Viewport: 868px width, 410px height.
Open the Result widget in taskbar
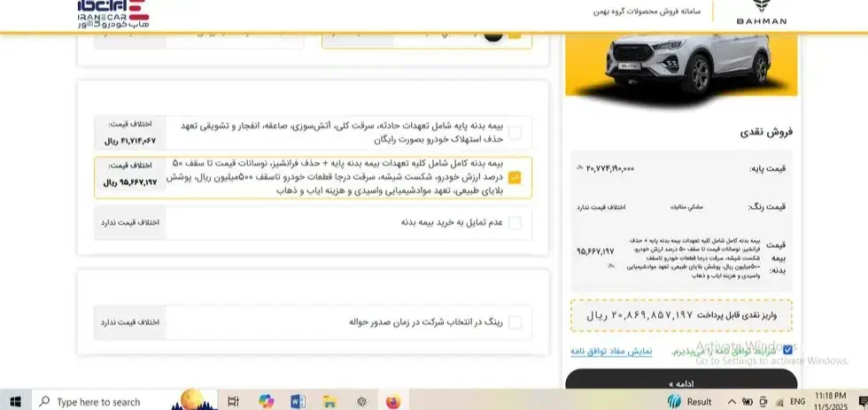(689, 402)
